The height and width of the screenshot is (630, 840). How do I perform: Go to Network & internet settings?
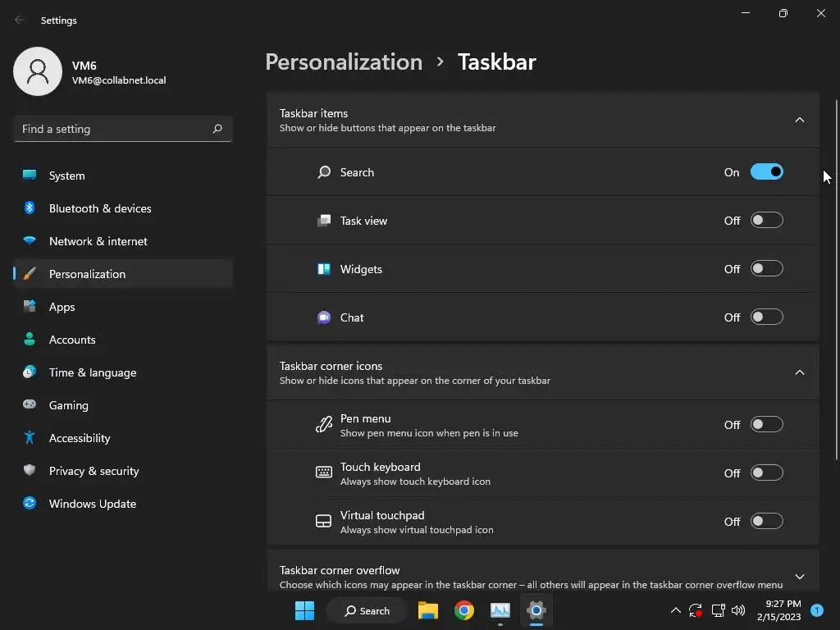coord(123,241)
